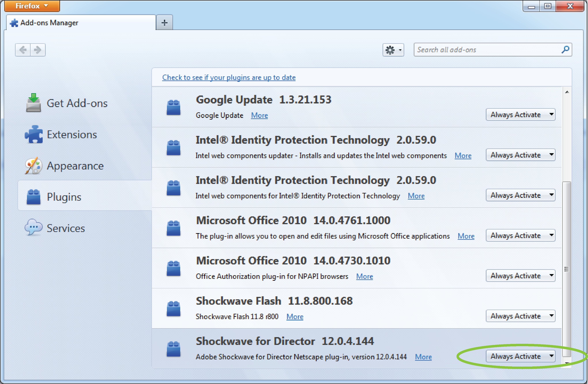This screenshot has width=588, height=384.
Task: Open the gear tools menu for add-ons
Action: click(393, 50)
